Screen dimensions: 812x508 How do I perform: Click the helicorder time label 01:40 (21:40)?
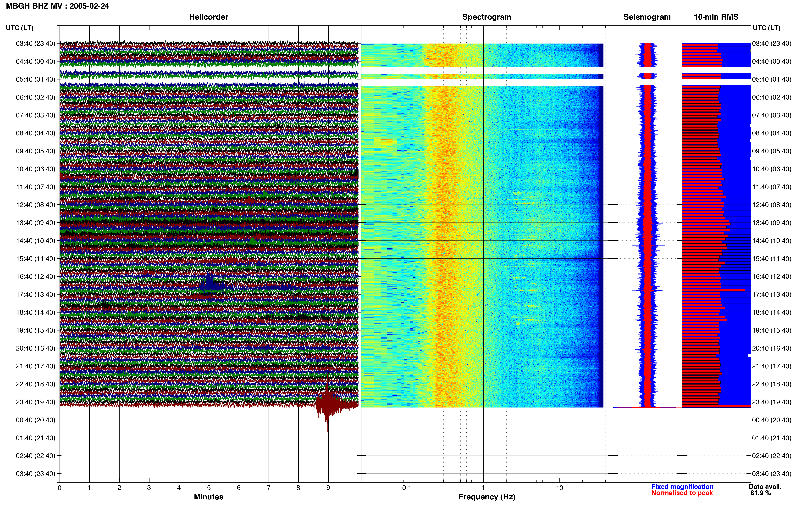click(x=35, y=438)
